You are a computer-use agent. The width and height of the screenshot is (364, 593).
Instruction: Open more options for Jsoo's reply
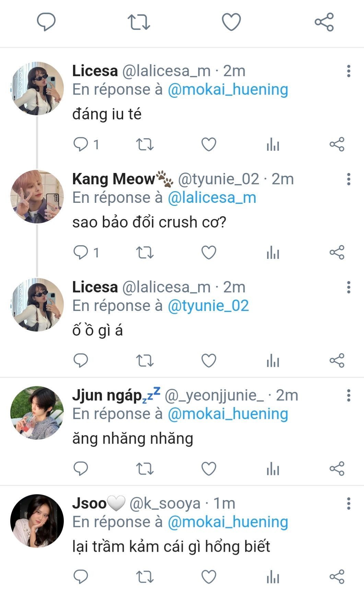(349, 503)
